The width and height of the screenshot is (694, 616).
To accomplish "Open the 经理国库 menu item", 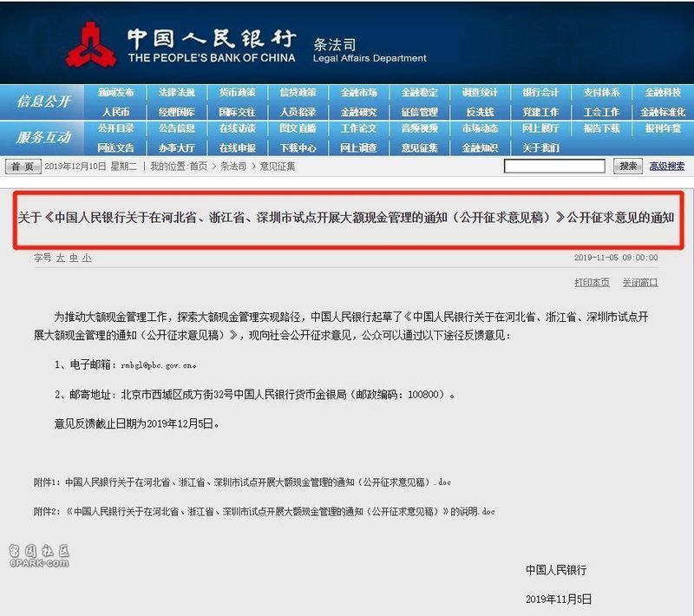I will (177, 112).
